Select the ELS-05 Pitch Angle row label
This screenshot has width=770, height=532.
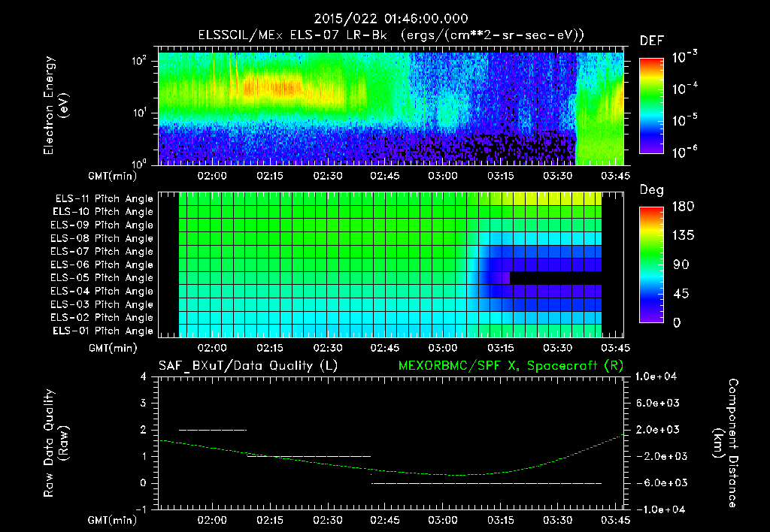coord(102,278)
